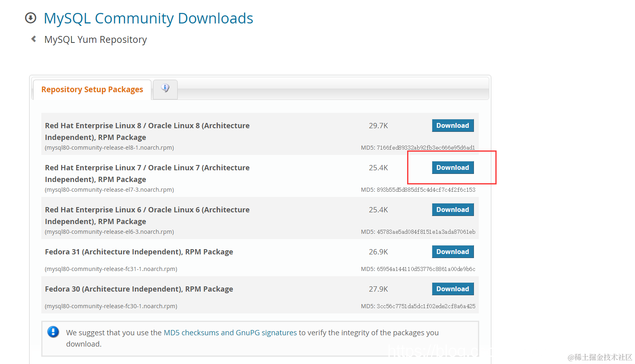Download the Fedora 31 RPM package
Screen dimensions: 635x364
pos(452,252)
